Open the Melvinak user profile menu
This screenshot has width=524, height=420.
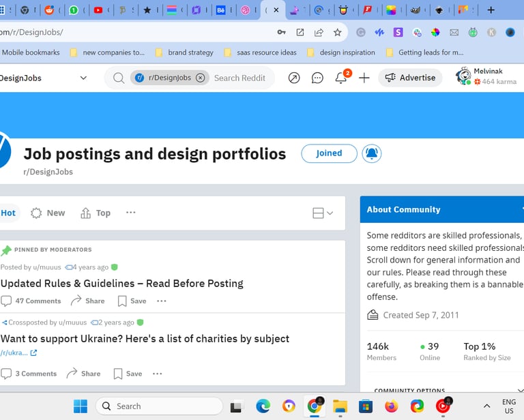486,76
